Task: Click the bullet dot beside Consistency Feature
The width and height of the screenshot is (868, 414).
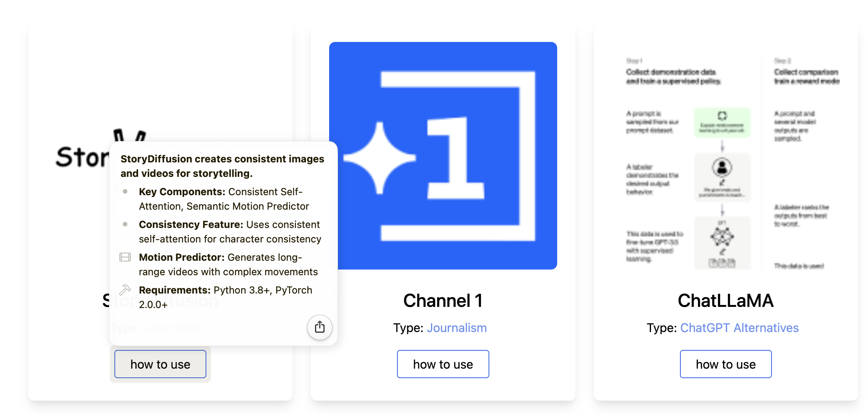Action: (125, 224)
